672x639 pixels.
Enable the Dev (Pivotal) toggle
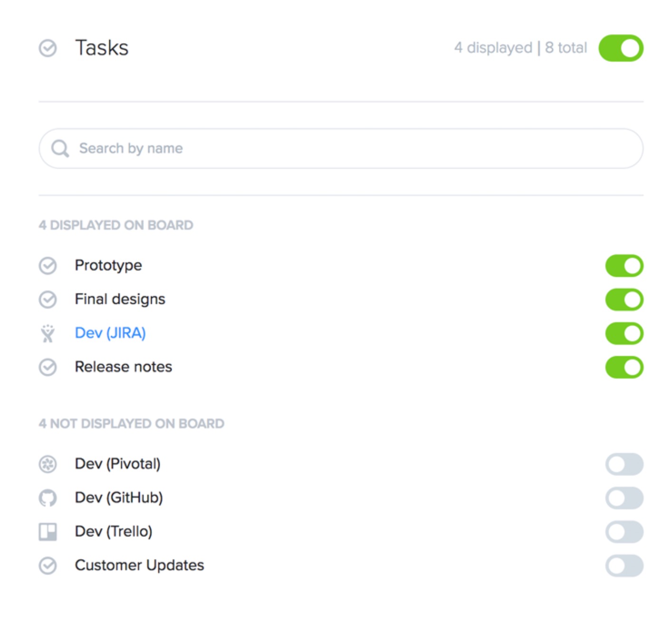click(x=624, y=464)
